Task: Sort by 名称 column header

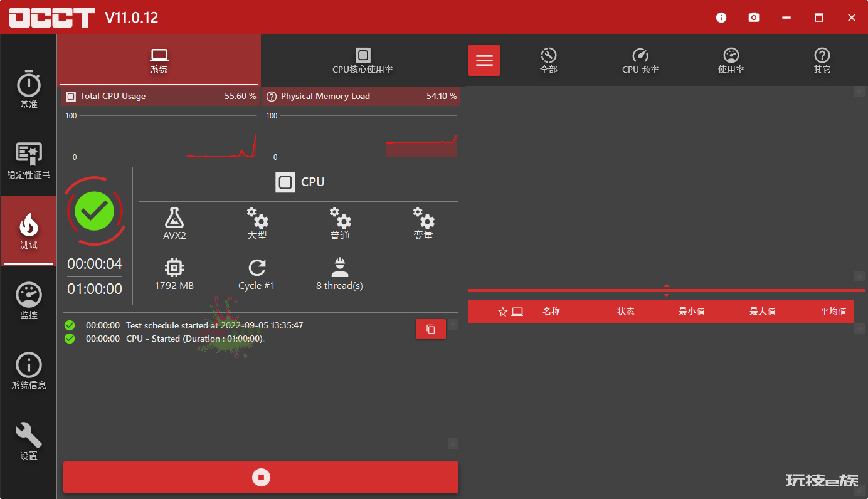Action: (551, 312)
